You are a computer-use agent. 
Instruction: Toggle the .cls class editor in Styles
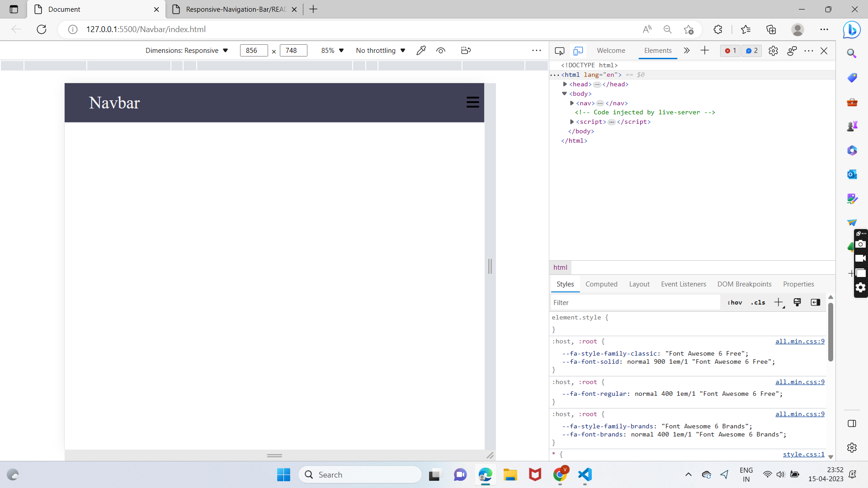(758, 303)
